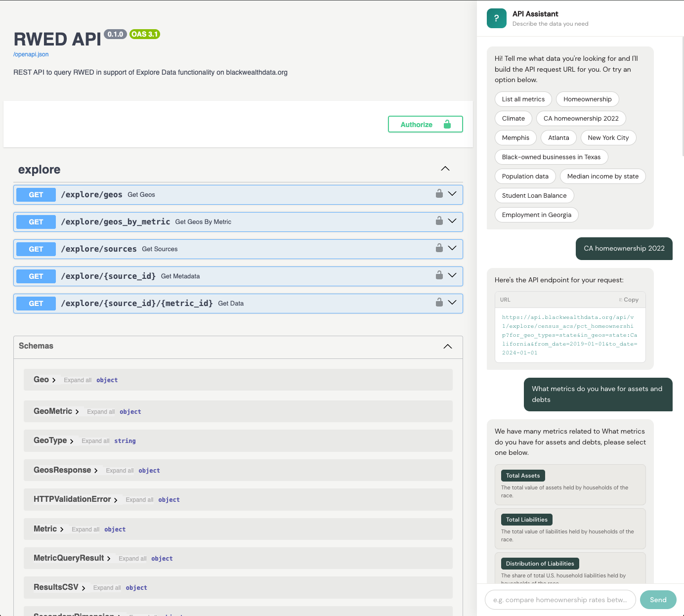Click lock icon on Get Data row
Image resolution: width=684 pixels, height=616 pixels.
click(439, 302)
